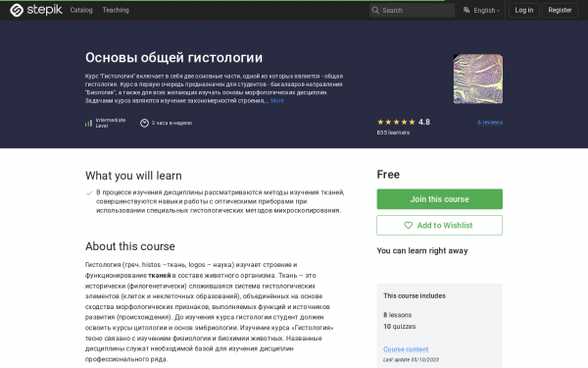Click the Register button
This screenshot has width=588, height=368.
point(560,10)
